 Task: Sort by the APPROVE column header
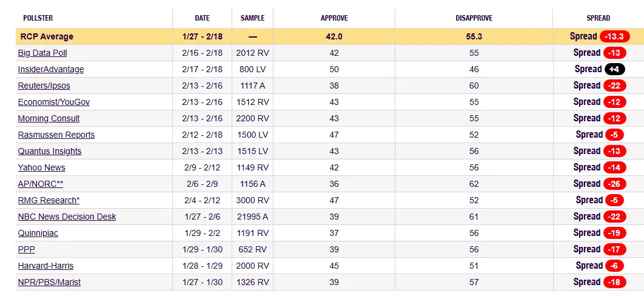pos(334,18)
